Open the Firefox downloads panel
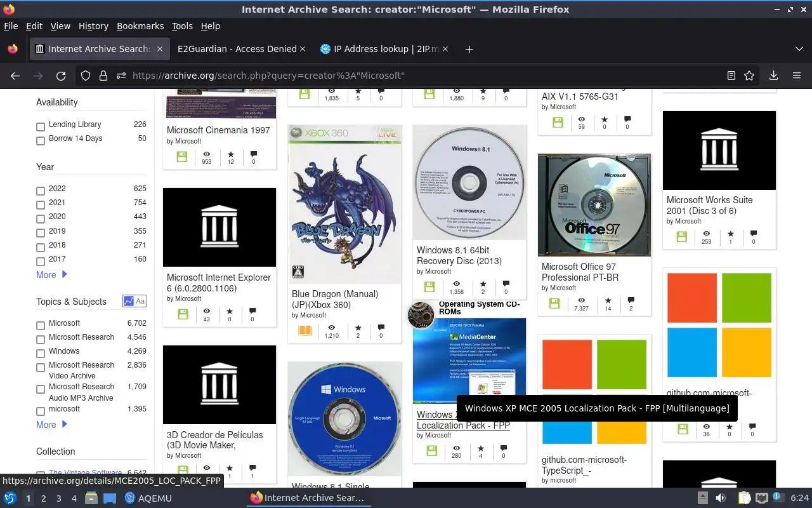 click(773, 76)
